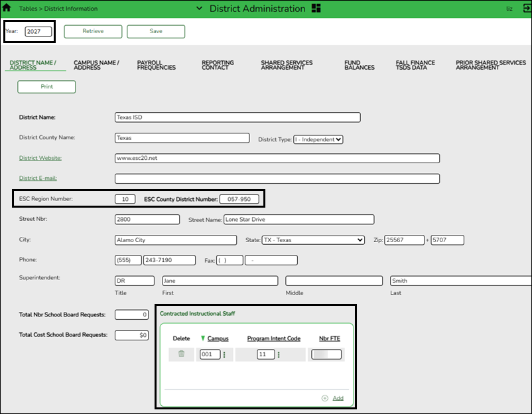Open Program Intent Code lookup ellipsis beside 11

(x=279, y=354)
